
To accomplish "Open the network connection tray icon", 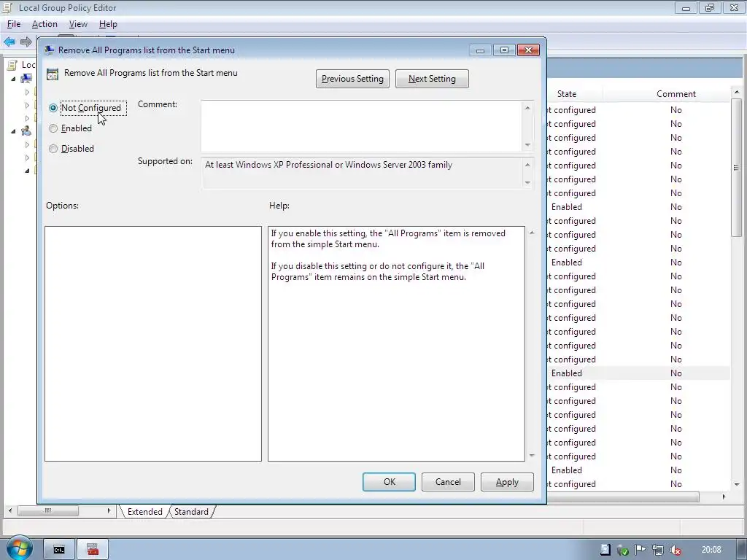I will point(657,550).
